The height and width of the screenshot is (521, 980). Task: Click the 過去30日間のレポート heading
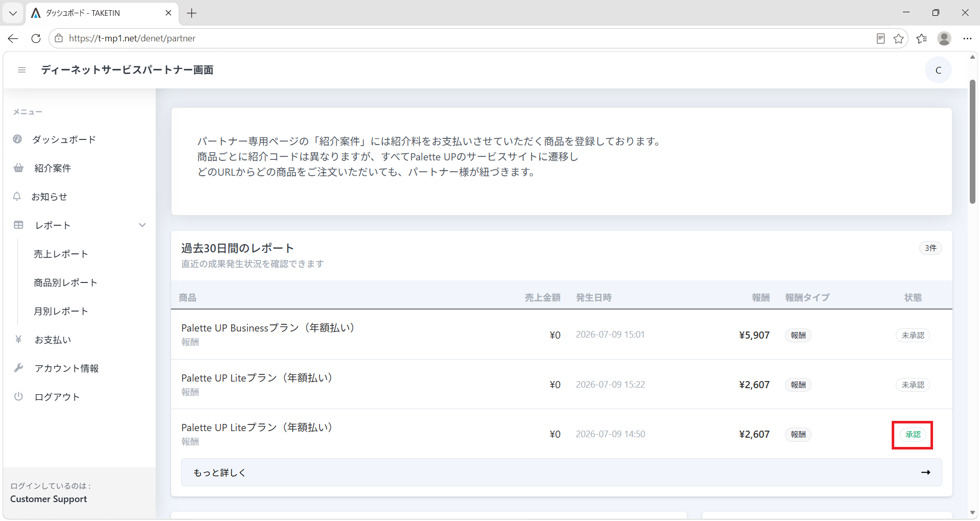pos(237,248)
